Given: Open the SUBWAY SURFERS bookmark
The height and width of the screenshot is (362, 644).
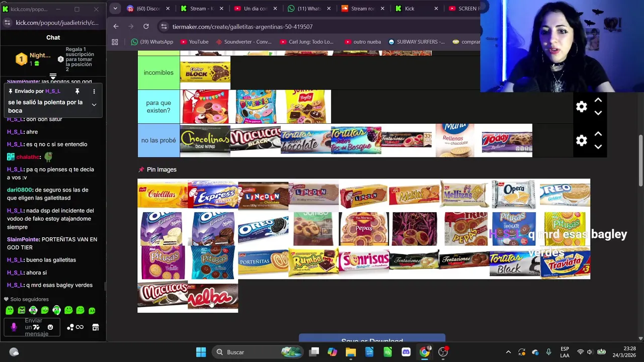Looking at the screenshot, I should point(416,42).
